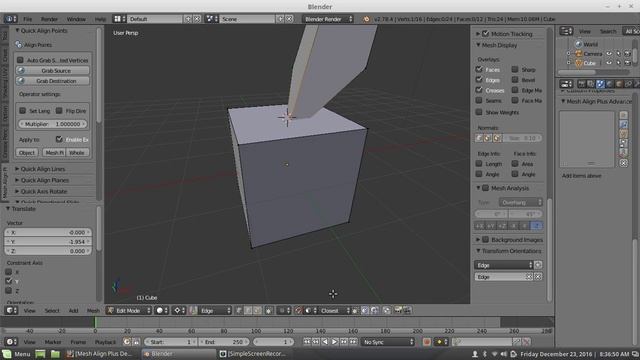640x360 pixels.
Task: Click the Multiplier value slider
Action: (53, 124)
